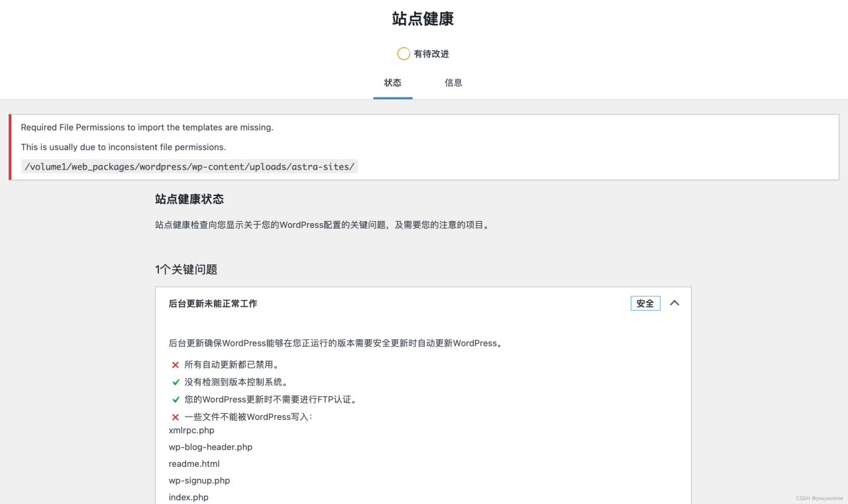The height and width of the screenshot is (504, 848).
Task: Click the wp-signup.php list entry
Action: (x=199, y=480)
